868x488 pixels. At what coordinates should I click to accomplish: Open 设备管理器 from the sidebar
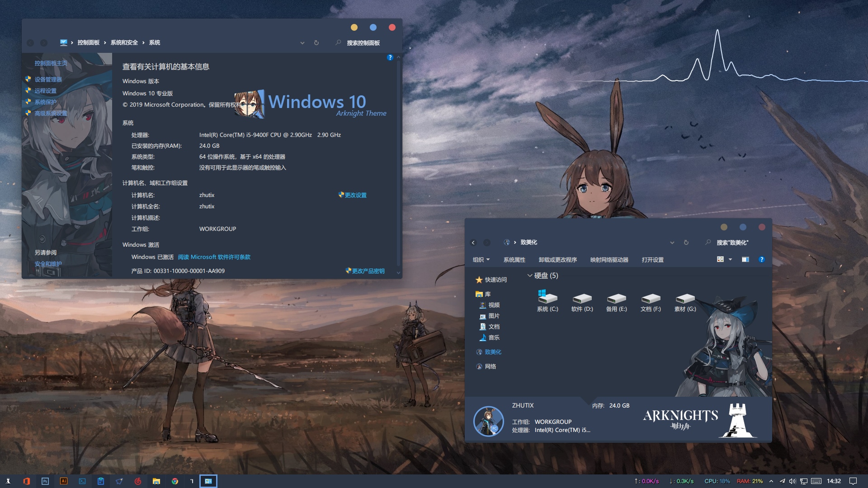point(48,80)
